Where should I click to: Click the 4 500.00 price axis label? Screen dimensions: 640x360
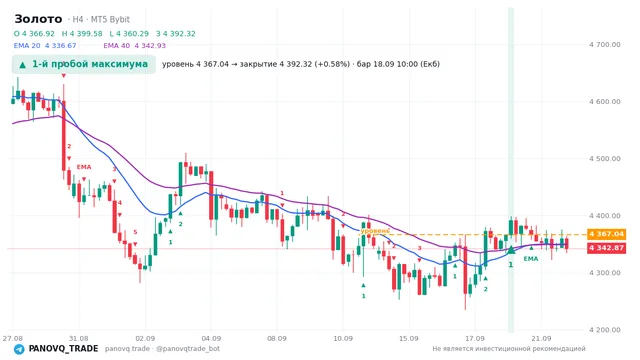pos(604,159)
